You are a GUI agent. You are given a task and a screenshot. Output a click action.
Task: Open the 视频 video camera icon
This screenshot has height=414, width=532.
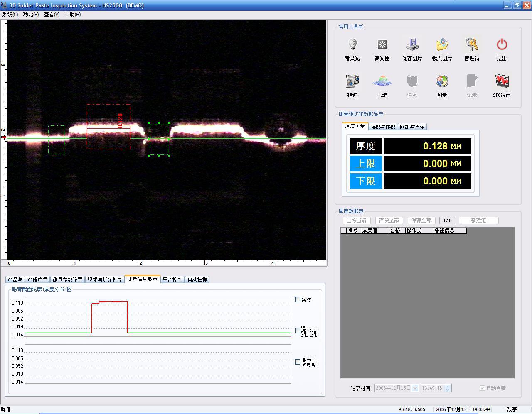pyautogui.click(x=352, y=81)
